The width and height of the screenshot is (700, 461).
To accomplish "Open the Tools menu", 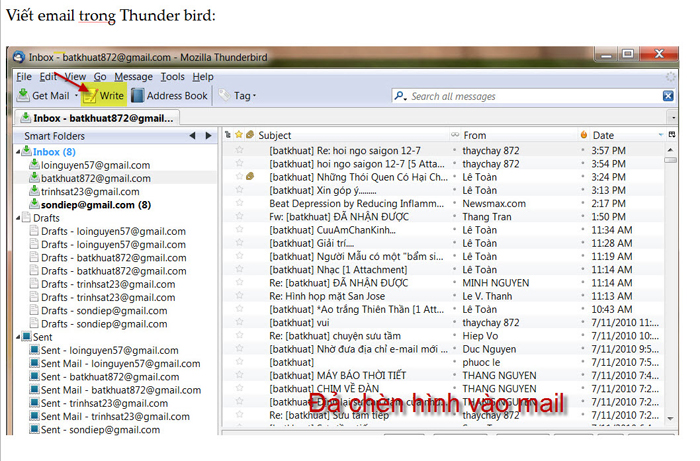I will (172, 77).
